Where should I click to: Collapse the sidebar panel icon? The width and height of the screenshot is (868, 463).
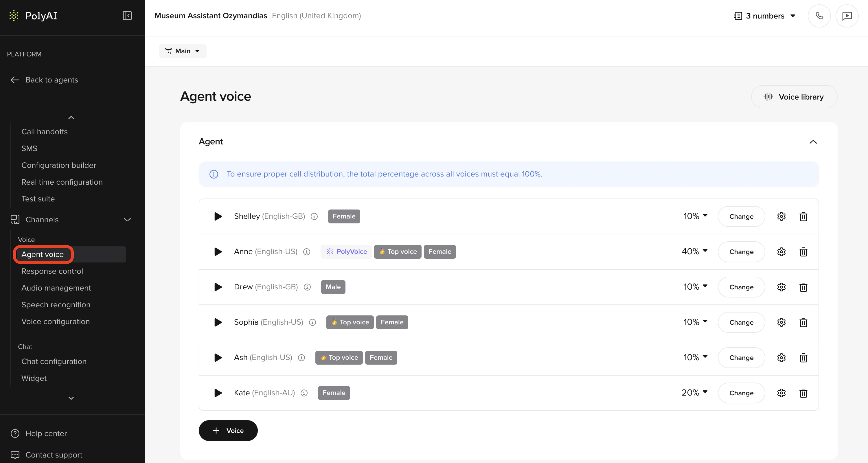tap(127, 16)
